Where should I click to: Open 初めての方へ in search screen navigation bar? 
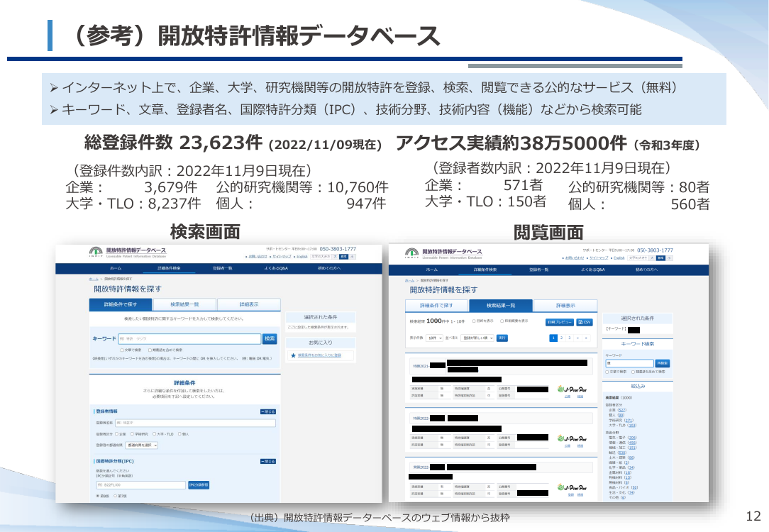coord(329,268)
